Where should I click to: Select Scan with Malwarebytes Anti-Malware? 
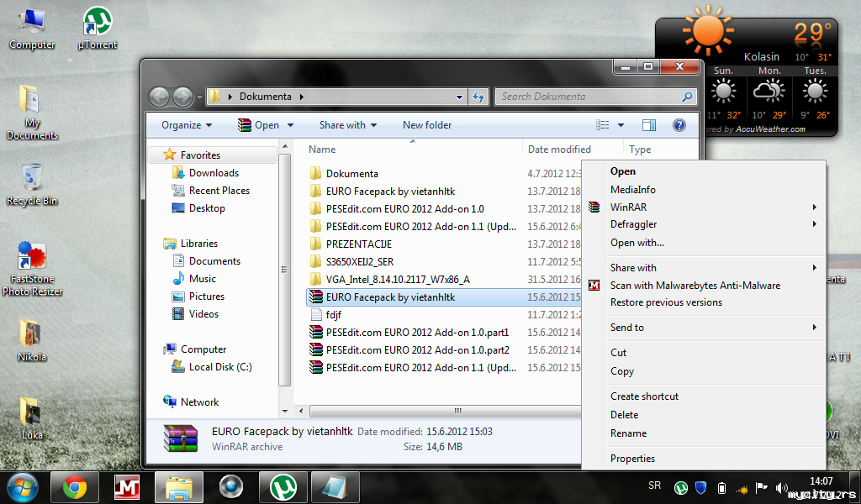704,285
